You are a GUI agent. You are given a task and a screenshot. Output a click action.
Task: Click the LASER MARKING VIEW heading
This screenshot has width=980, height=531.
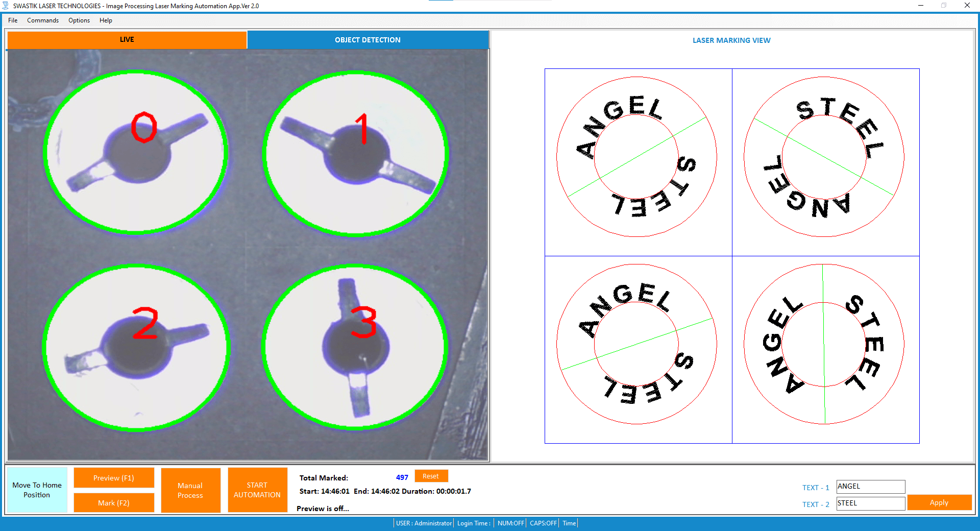click(731, 40)
